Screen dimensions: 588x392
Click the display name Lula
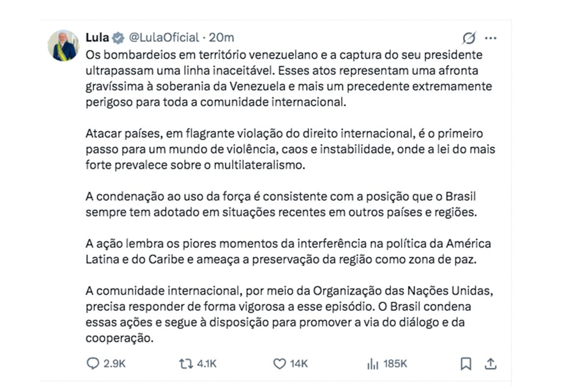tap(97, 38)
